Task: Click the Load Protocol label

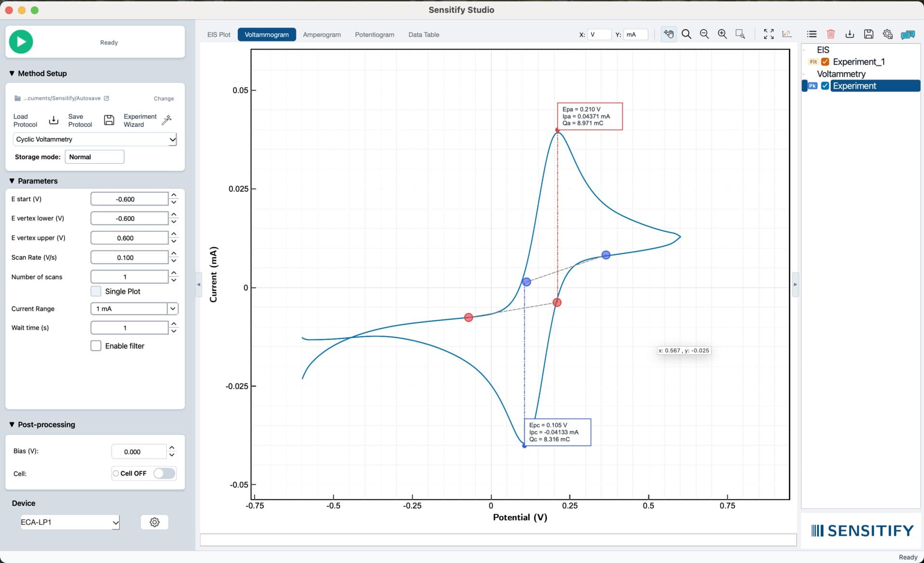Action: click(25, 120)
